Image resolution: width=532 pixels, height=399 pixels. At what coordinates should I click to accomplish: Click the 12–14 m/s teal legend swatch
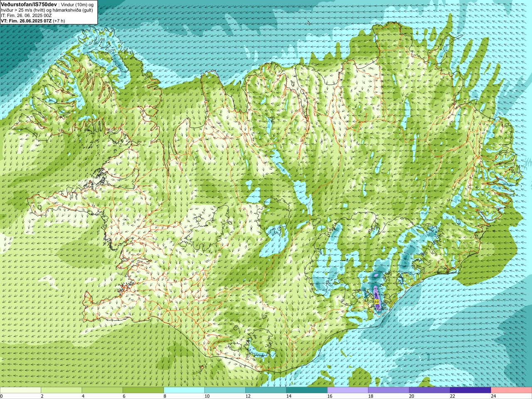pyautogui.click(x=266, y=390)
